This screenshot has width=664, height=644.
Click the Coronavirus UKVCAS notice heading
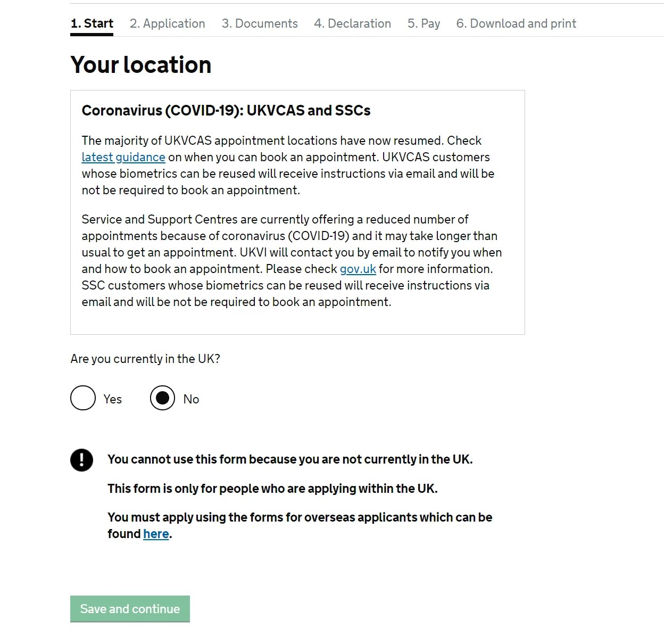tap(227, 111)
